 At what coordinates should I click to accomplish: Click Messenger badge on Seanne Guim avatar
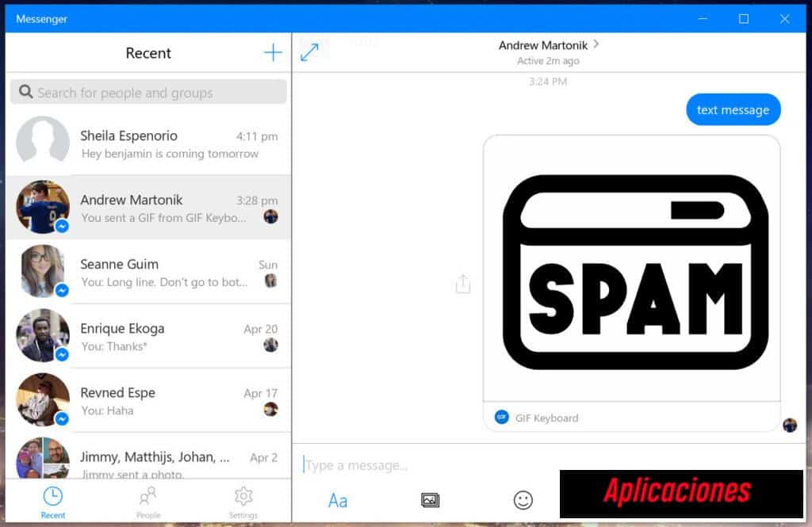[x=62, y=290]
